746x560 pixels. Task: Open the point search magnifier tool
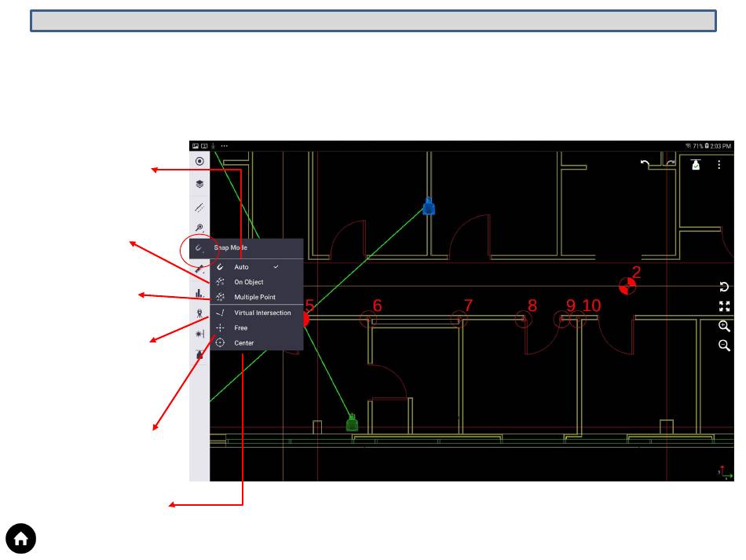tap(199, 228)
